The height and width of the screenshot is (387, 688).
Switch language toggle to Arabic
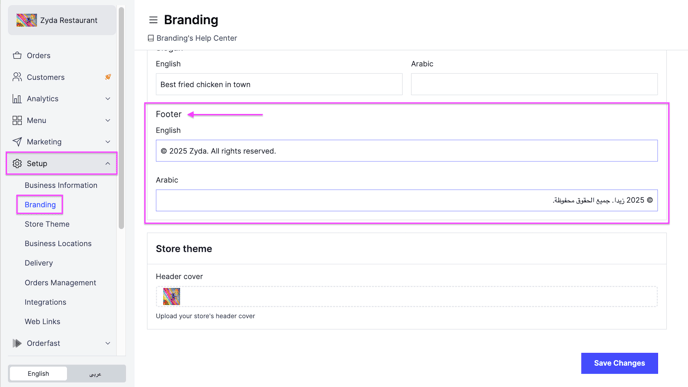[x=95, y=374]
